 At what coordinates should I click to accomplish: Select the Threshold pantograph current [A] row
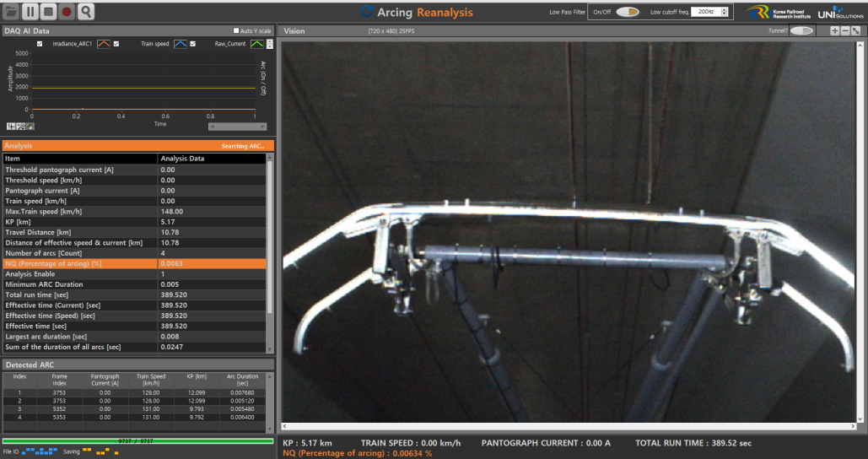(x=134, y=170)
